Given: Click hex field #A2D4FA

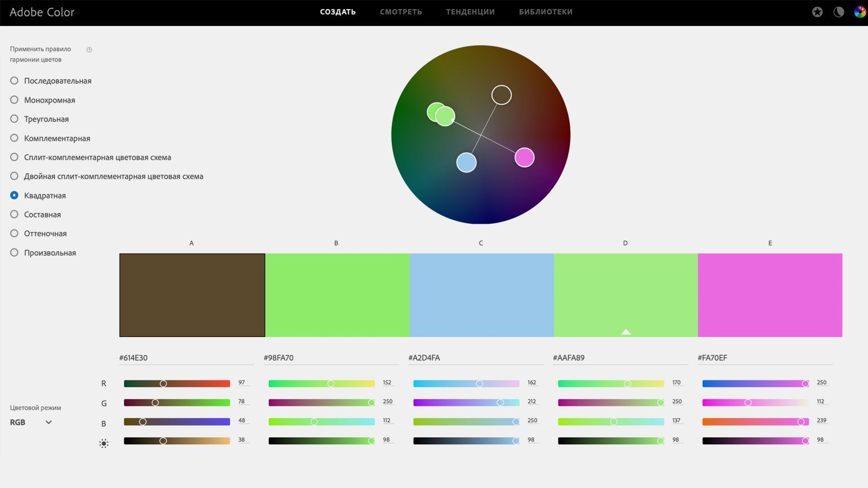Looking at the screenshot, I should point(476,358).
